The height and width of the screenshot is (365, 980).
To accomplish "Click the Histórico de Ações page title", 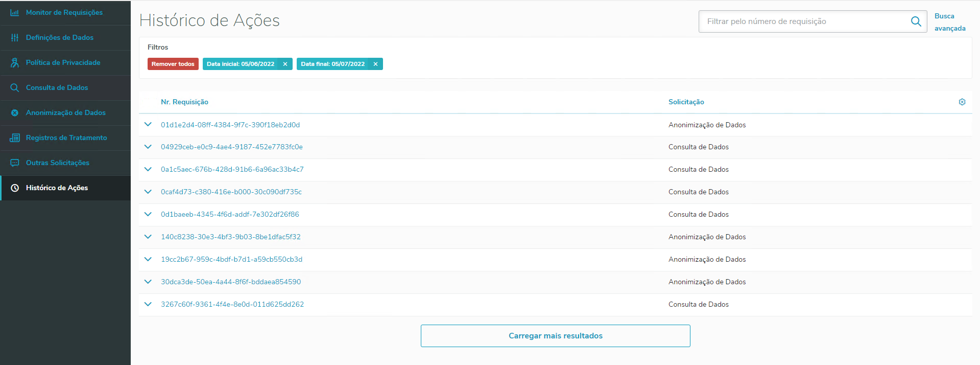I will [x=209, y=20].
